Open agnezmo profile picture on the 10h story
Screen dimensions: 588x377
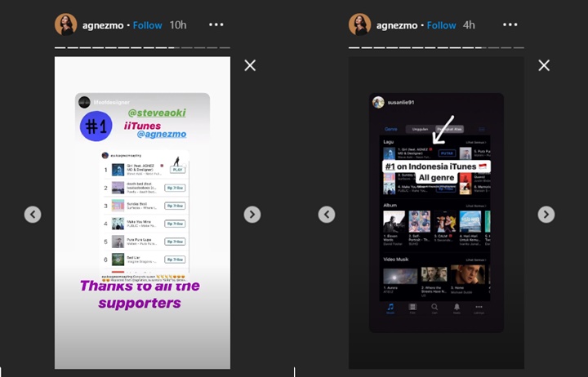(66, 24)
